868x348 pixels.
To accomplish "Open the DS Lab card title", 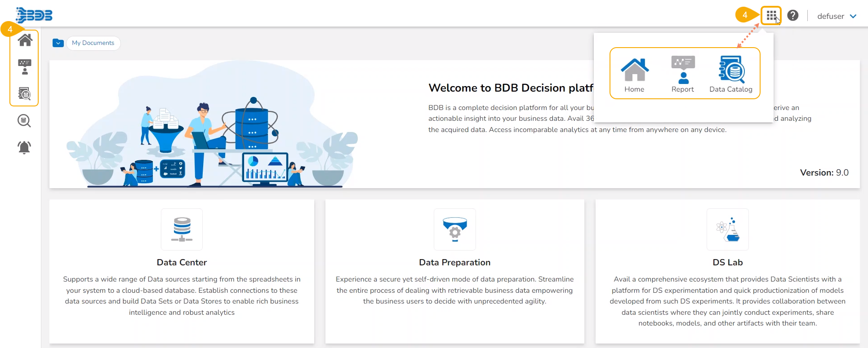I will coord(728,263).
